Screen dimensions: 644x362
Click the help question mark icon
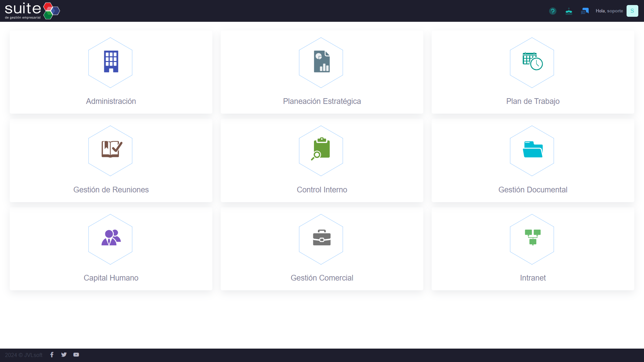(553, 11)
